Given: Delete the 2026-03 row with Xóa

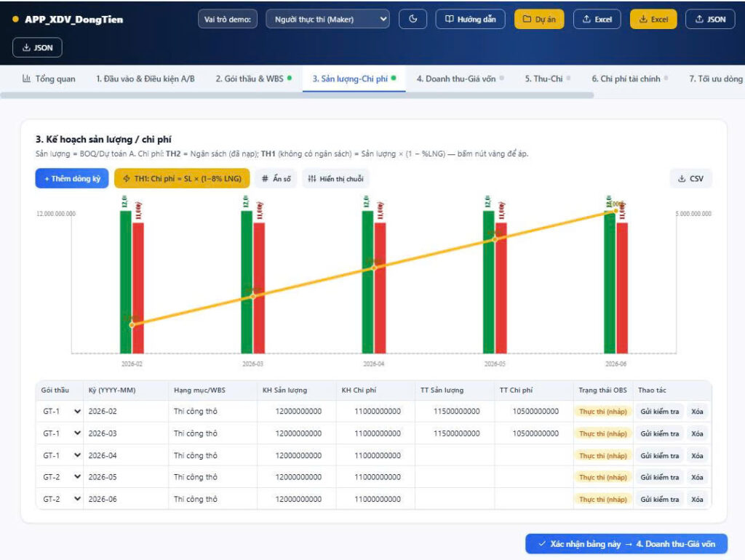Looking at the screenshot, I should coord(697,433).
